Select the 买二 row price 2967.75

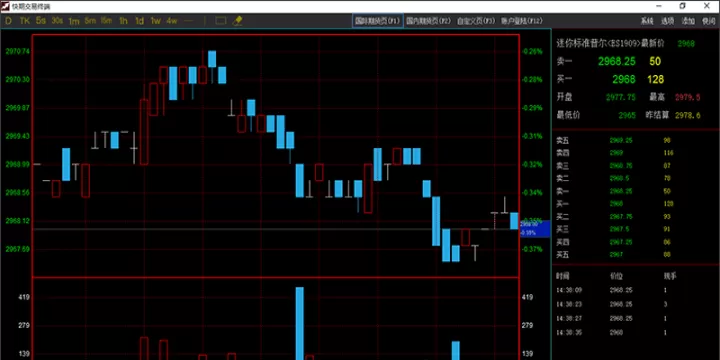click(621, 216)
